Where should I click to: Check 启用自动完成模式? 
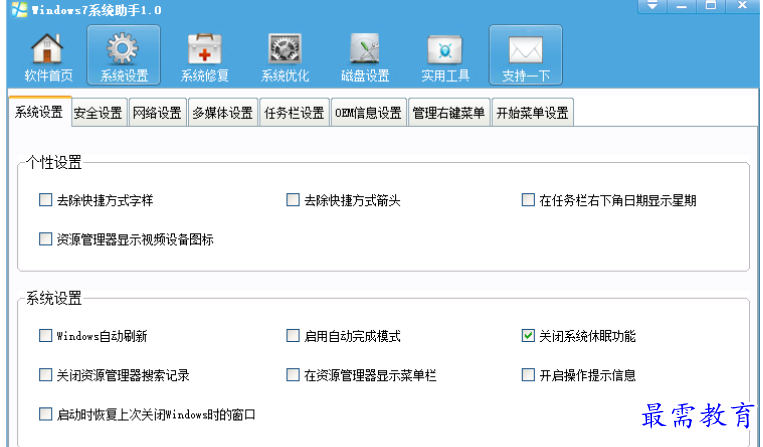click(x=292, y=336)
